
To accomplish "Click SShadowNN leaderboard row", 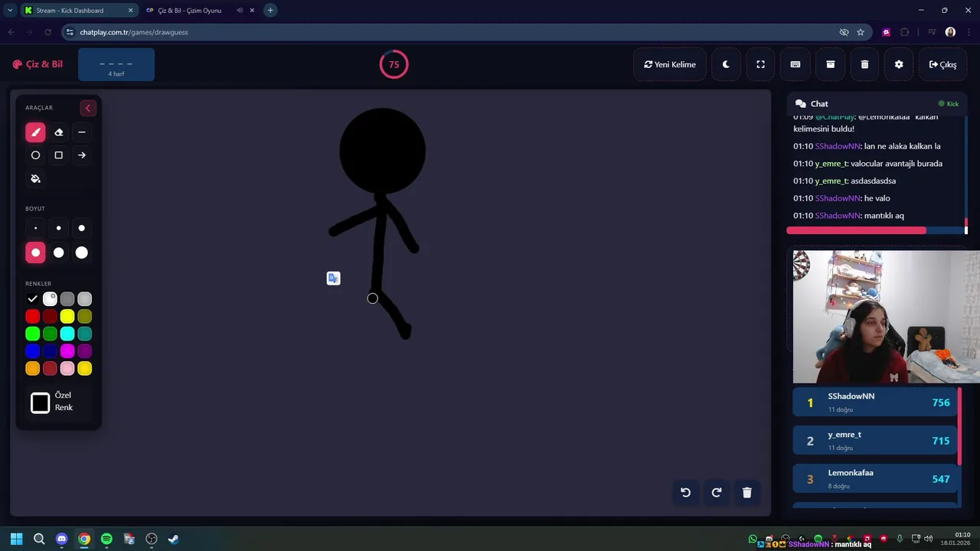I will click(875, 403).
